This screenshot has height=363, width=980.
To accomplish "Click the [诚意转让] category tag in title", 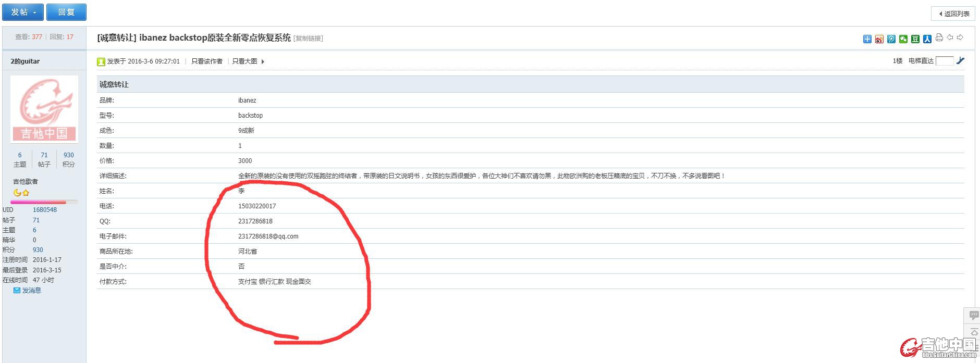I will click(x=117, y=38).
